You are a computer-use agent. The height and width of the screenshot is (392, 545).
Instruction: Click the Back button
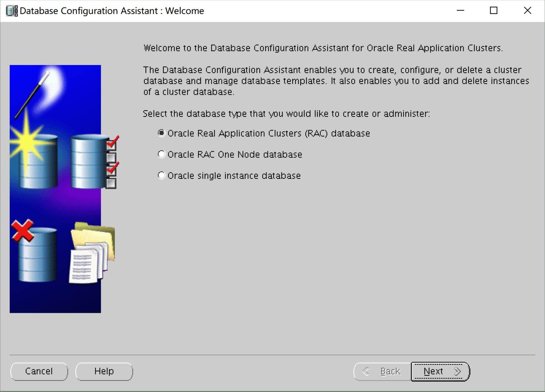pyautogui.click(x=382, y=371)
